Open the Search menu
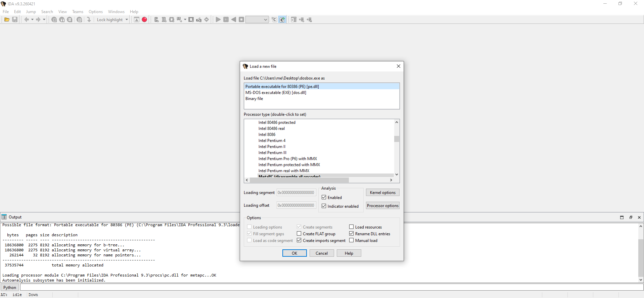Screen dimensions: 644x298 click(47, 11)
